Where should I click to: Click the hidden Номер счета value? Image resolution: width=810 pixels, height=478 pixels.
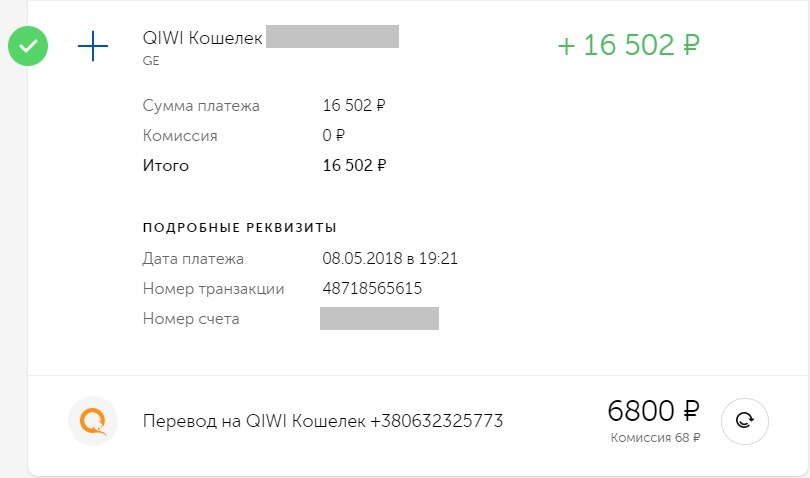pyautogui.click(x=380, y=319)
